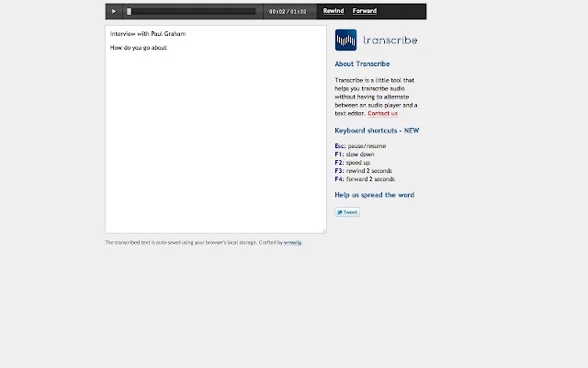Click the 'How do you go about' line
This screenshot has width=588, height=368.
point(139,48)
